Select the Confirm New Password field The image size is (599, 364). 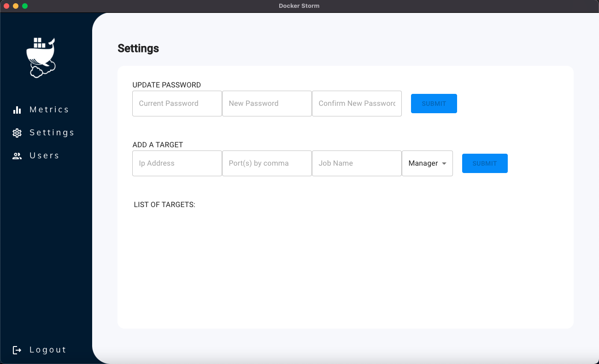[x=357, y=104]
